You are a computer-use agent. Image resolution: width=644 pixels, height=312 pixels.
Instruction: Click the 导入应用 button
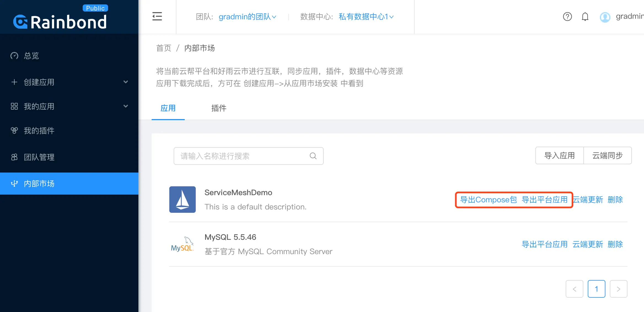pyautogui.click(x=559, y=156)
